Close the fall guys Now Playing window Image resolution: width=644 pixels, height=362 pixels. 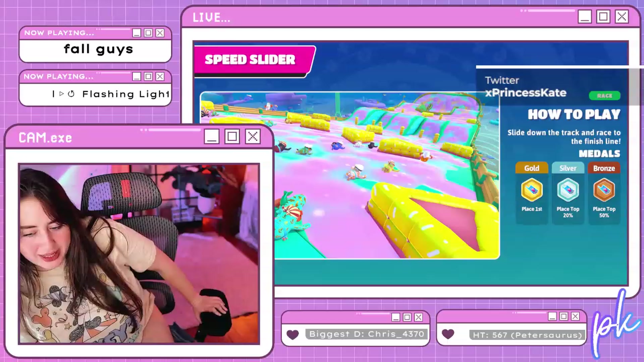coord(160,33)
